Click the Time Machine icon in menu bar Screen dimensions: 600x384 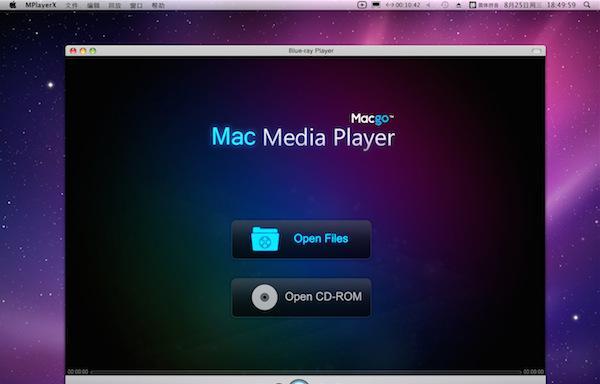click(445, 5)
